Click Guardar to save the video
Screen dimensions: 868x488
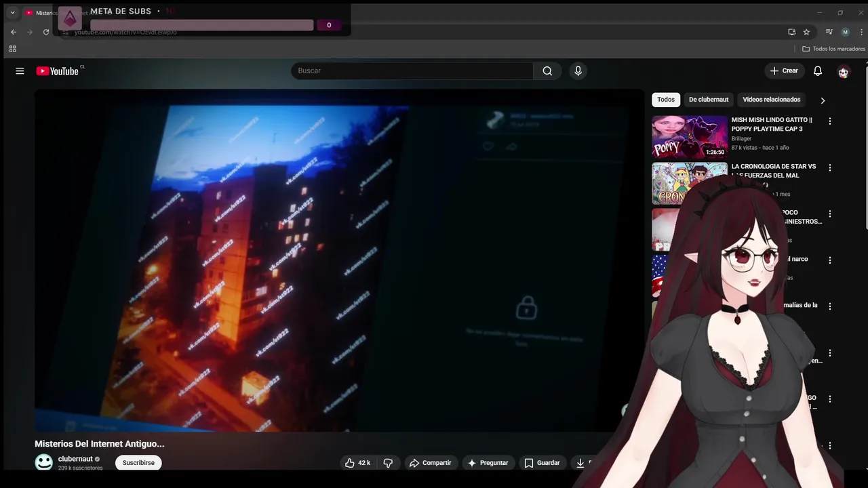[x=542, y=463]
